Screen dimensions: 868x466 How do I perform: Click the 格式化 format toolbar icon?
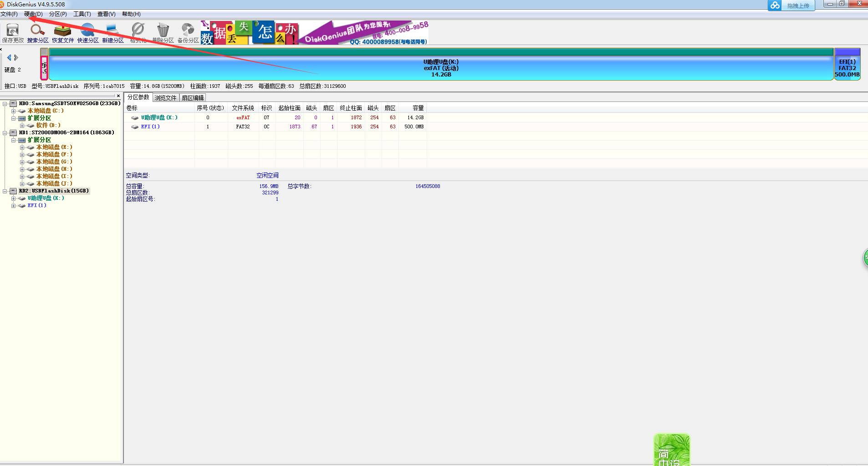pyautogui.click(x=138, y=33)
